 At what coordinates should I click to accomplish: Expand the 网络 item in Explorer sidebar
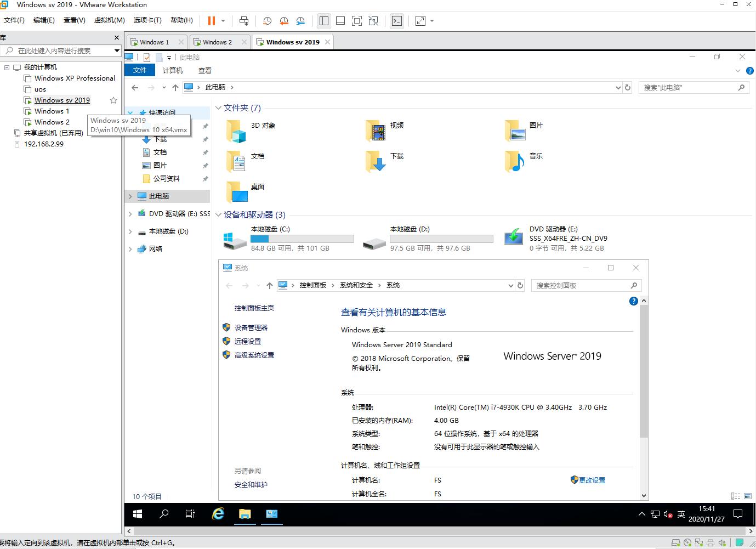point(130,248)
